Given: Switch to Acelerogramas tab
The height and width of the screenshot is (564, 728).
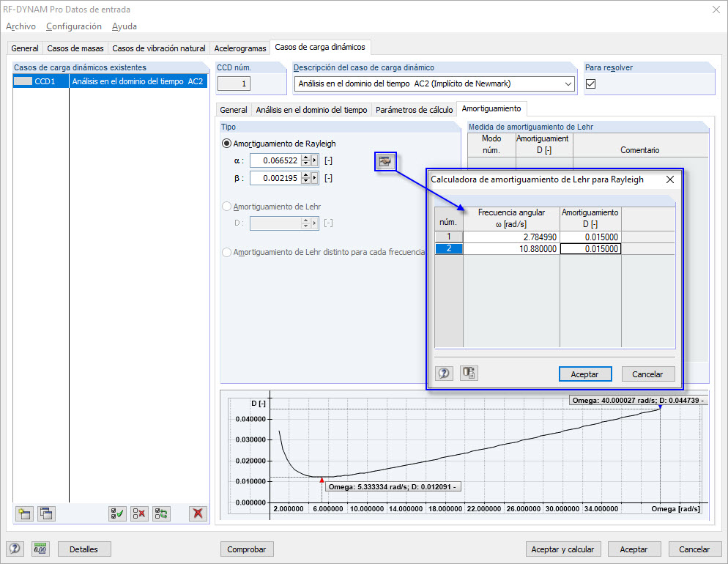Looking at the screenshot, I should click(240, 48).
